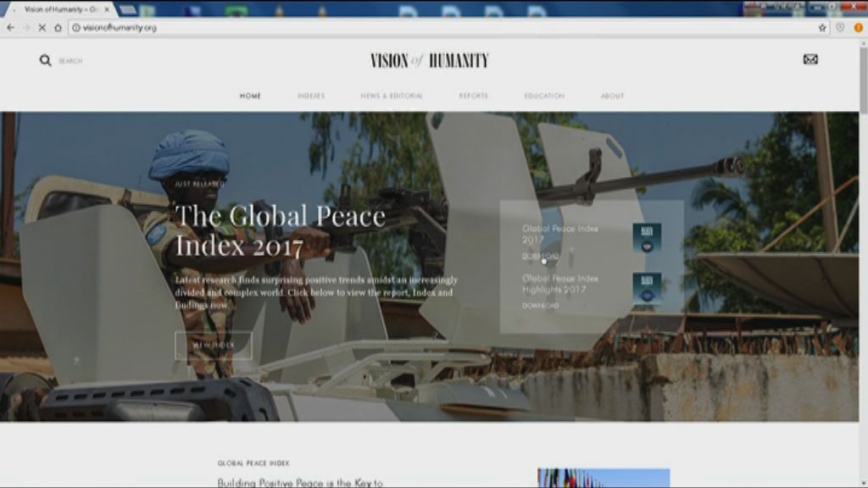The image size is (868, 488).
Task: Click the address bar URL field
Action: [x=424, y=27]
